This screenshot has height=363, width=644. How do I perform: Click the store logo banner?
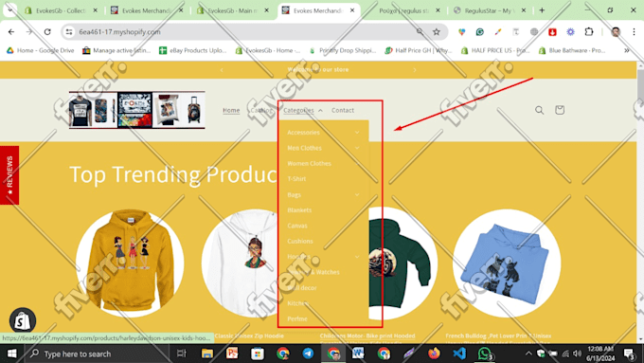coord(136,110)
